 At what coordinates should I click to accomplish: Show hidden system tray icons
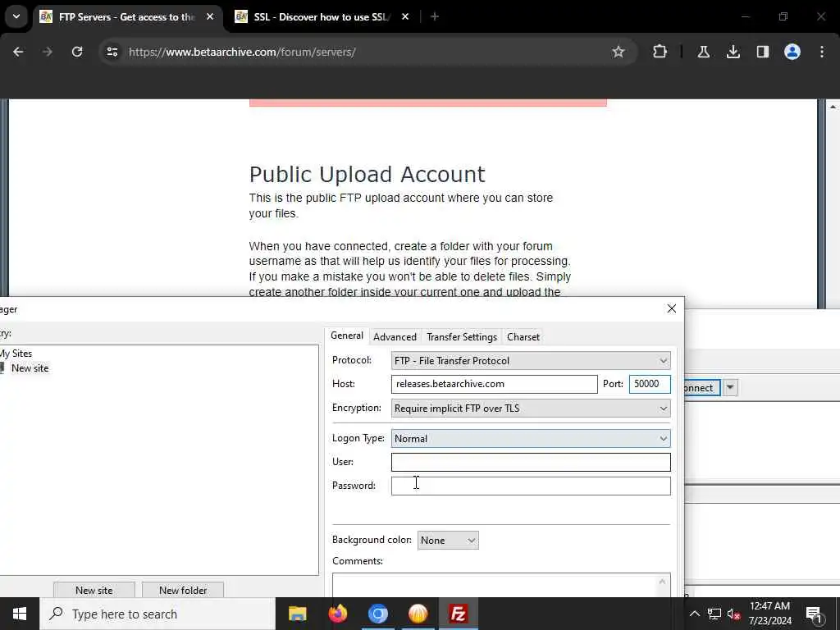click(694, 614)
